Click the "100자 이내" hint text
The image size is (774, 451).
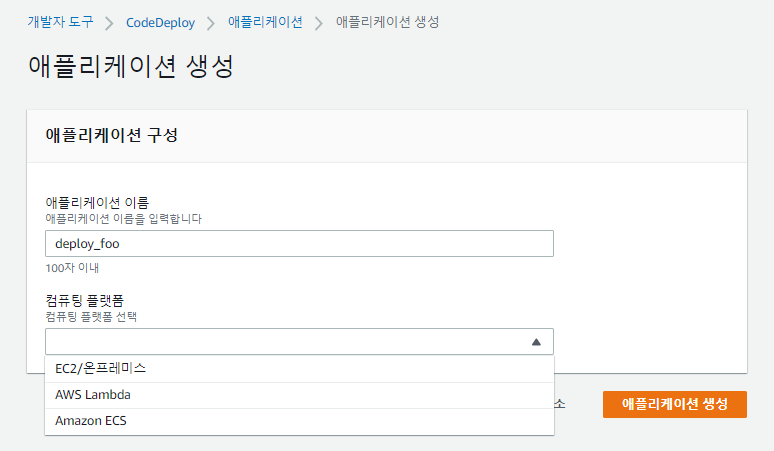pos(72,268)
